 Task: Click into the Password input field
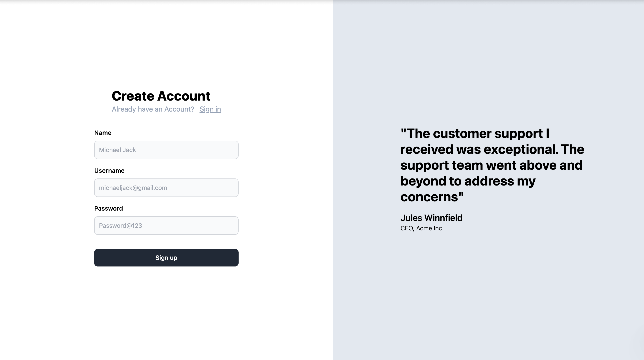tap(166, 226)
